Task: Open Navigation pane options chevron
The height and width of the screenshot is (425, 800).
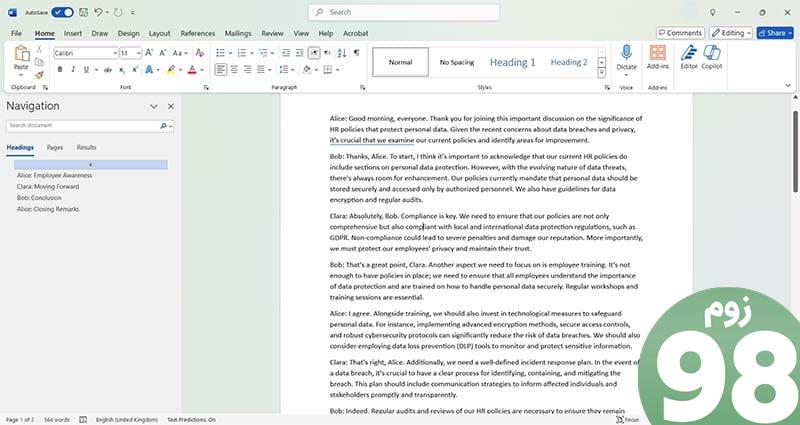Action: (154, 106)
